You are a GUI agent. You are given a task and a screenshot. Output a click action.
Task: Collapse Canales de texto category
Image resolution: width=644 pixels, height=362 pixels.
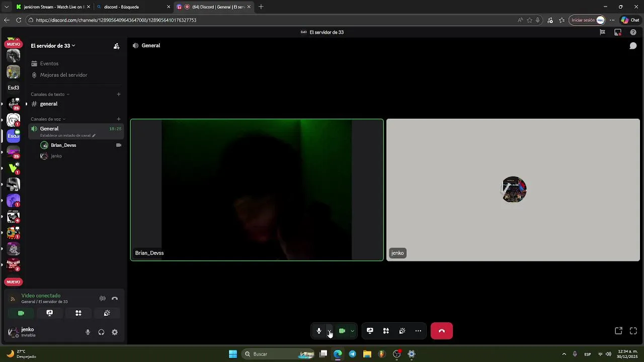tap(50, 94)
